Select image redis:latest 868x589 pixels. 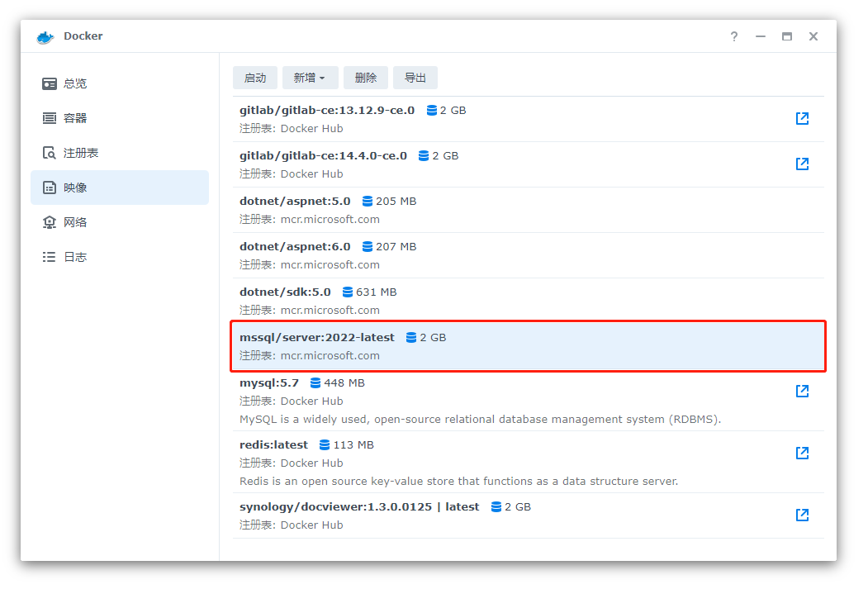pyautogui.click(x=528, y=463)
